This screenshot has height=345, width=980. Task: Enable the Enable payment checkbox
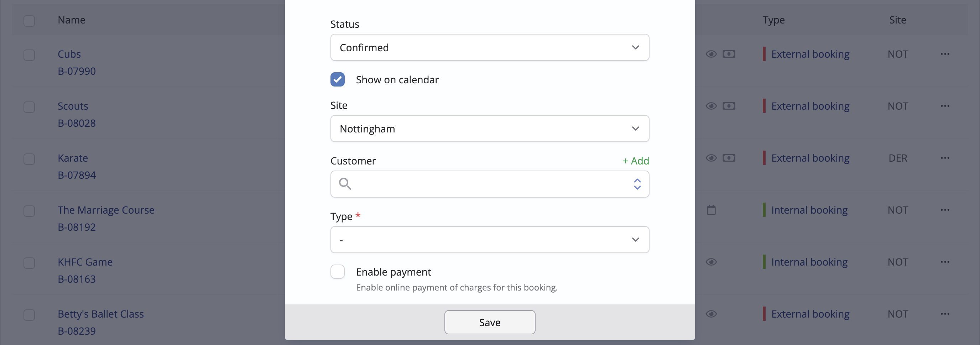coord(338,272)
